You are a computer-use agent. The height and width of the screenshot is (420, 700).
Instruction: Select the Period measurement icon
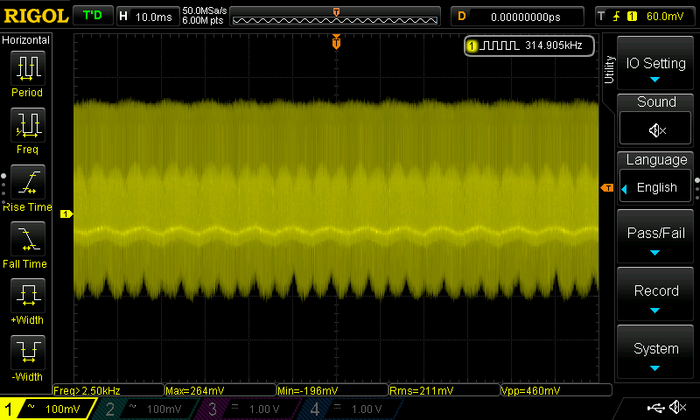click(27, 74)
